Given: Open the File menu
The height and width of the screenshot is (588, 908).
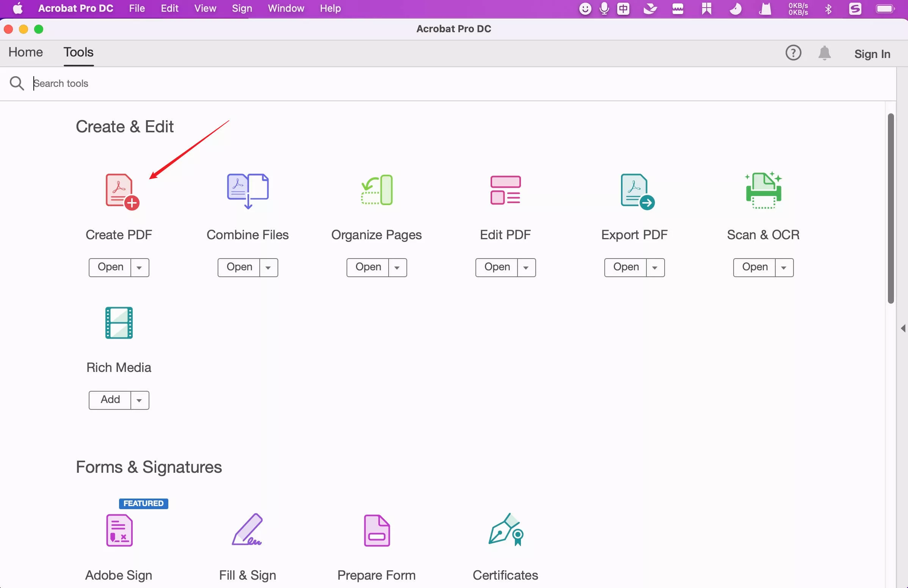Looking at the screenshot, I should [x=137, y=8].
